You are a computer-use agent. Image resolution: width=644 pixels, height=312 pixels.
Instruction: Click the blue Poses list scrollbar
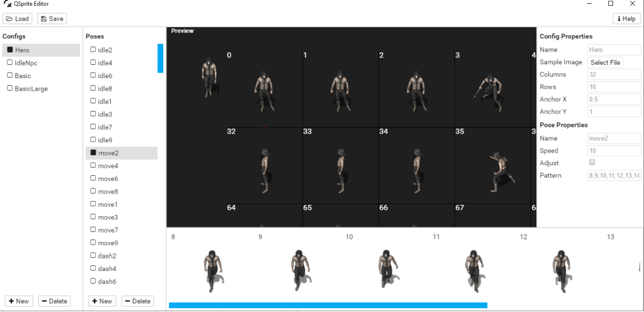[160, 58]
